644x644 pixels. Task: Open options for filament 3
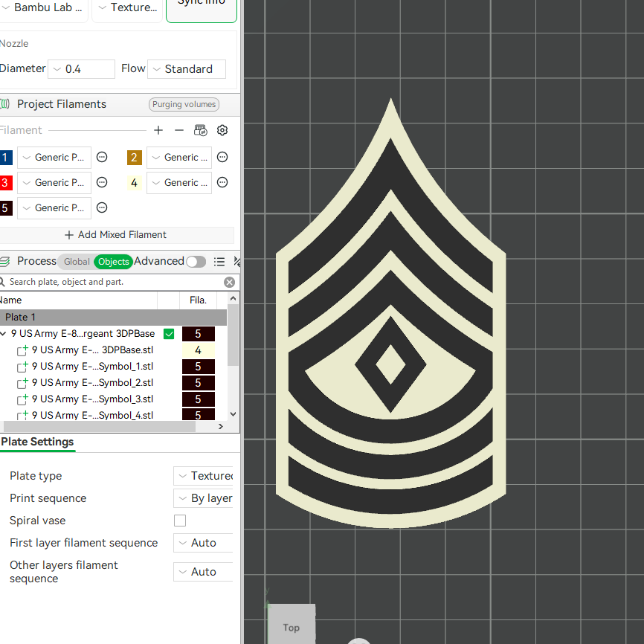tap(102, 182)
